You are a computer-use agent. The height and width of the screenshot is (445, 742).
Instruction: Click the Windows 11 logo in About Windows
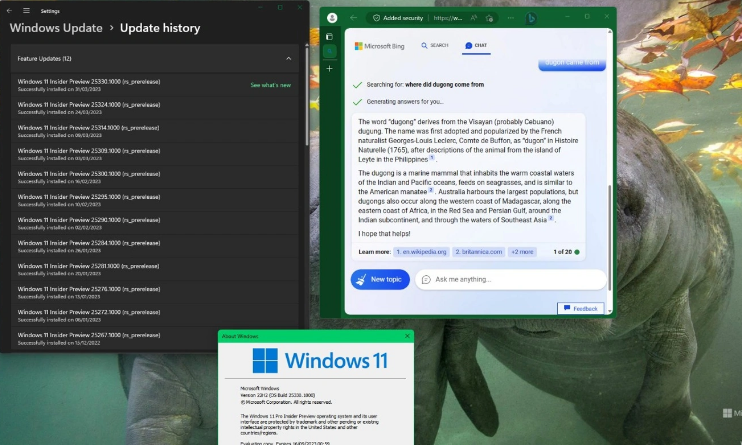click(x=320, y=361)
